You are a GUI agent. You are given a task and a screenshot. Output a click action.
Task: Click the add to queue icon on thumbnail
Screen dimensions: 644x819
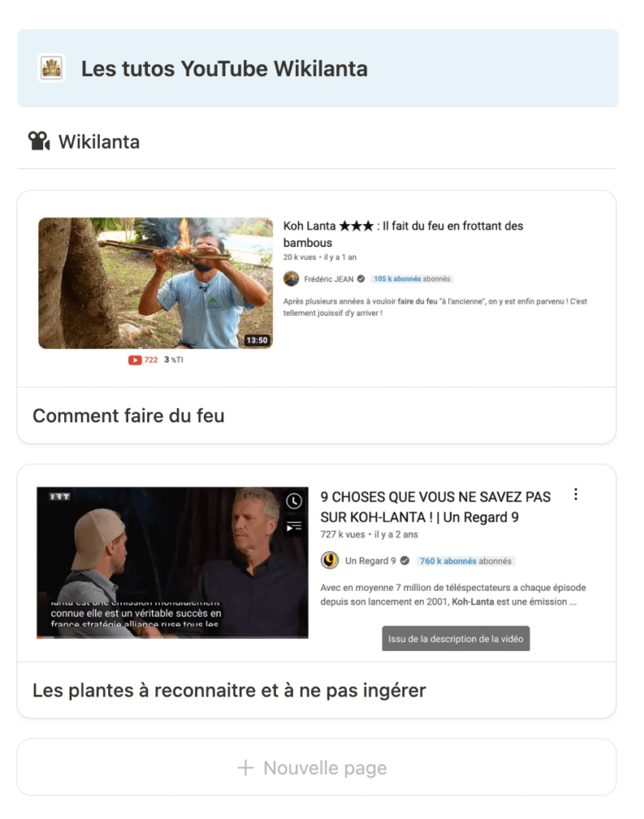(x=294, y=526)
